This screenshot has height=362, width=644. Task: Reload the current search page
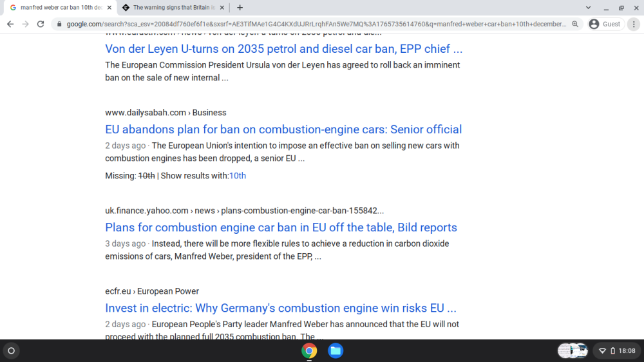point(40,24)
